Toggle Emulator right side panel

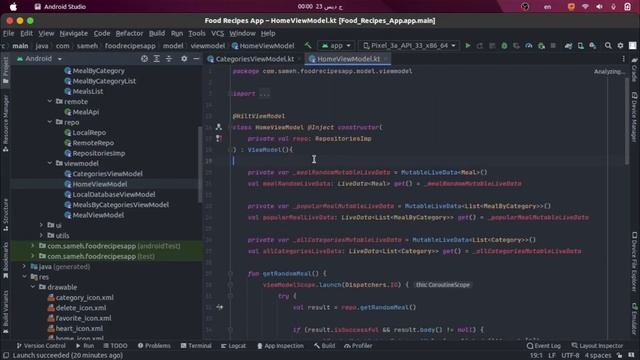click(x=634, y=318)
